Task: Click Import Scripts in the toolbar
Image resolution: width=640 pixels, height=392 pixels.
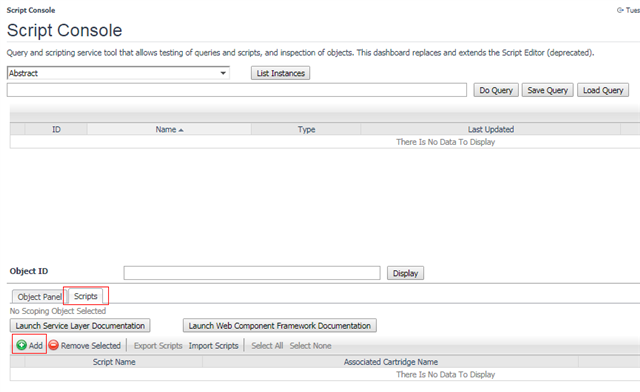Action: click(213, 345)
